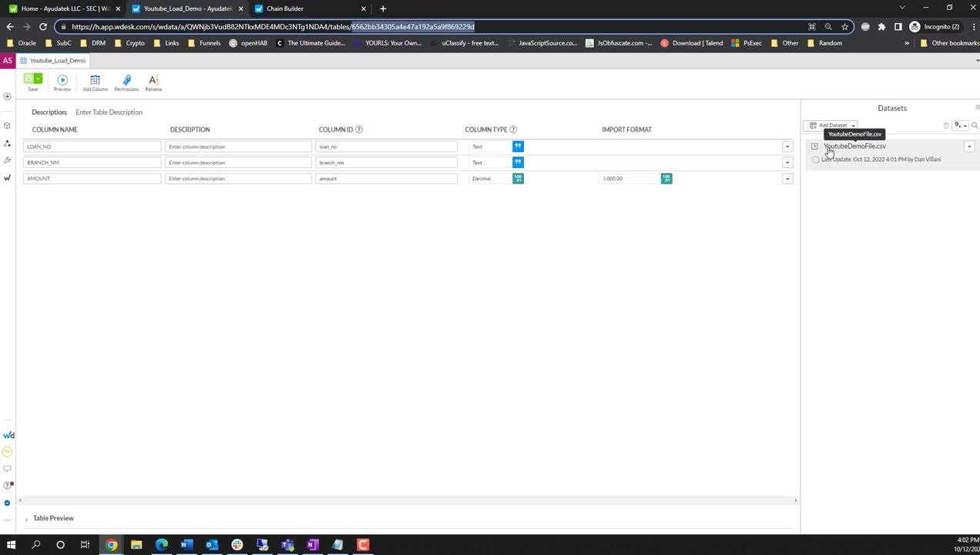Viewport: 980px width, 555px height.
Task: Click the Enter Table Description field
Action: coord(109,113)
